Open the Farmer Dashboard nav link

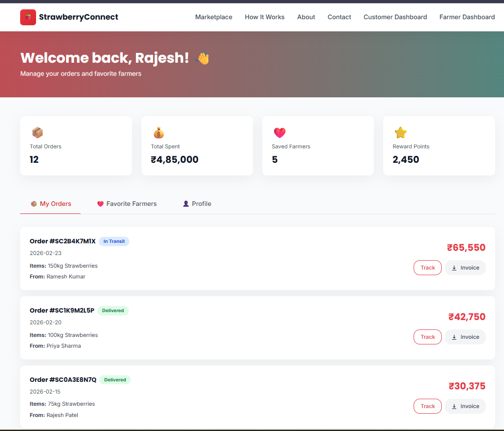point(467,17)
